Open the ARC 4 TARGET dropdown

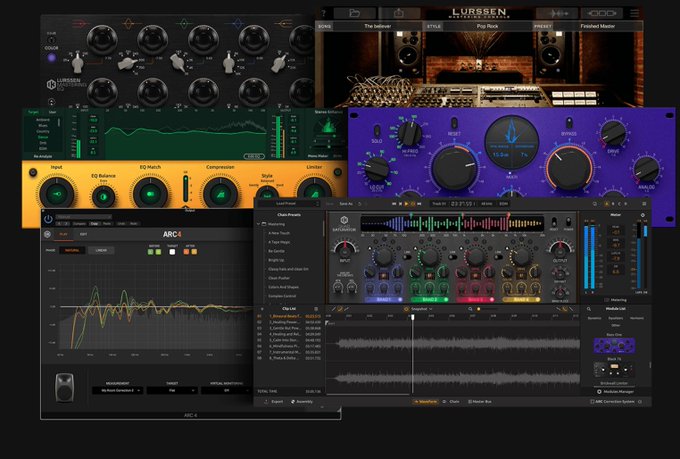(x=172, y=390)
